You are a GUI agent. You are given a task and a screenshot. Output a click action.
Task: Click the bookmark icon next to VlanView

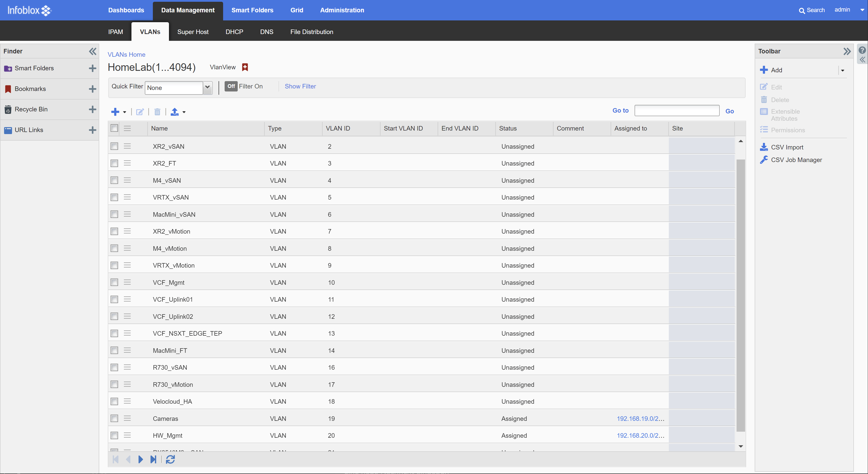[245, 67]
